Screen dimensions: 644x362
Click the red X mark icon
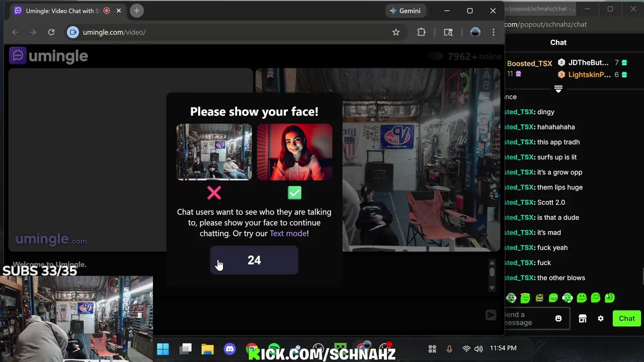214,193
